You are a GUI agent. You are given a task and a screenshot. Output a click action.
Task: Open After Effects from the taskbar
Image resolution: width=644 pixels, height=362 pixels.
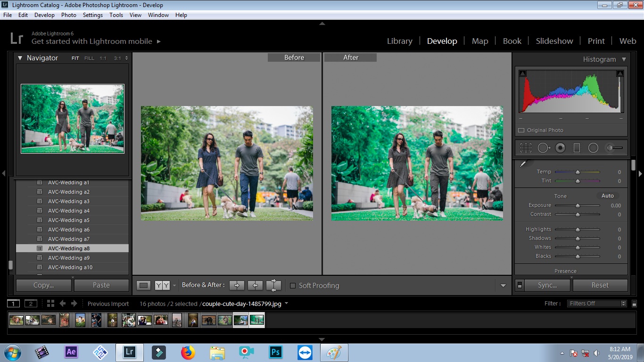click(71, 352)
